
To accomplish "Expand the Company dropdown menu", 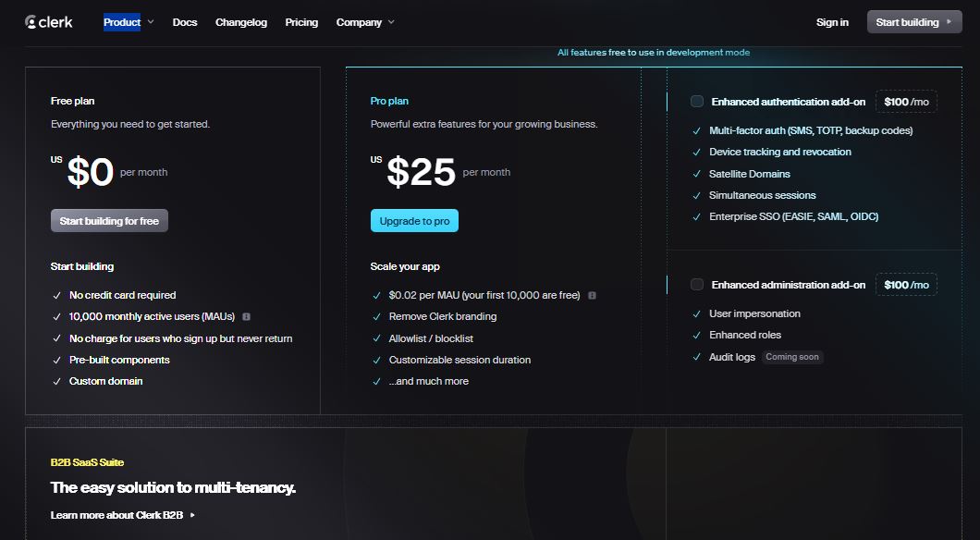I will [360, 21].
